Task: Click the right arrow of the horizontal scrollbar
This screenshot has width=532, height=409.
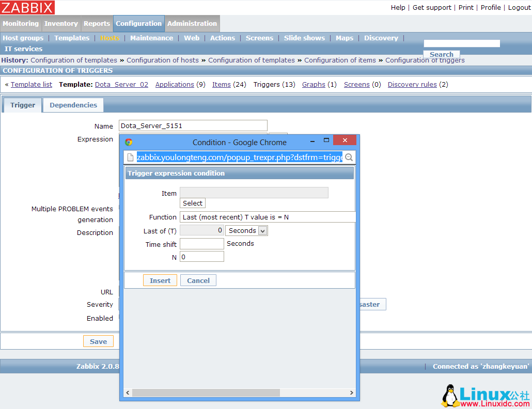Action: (352, 393)
